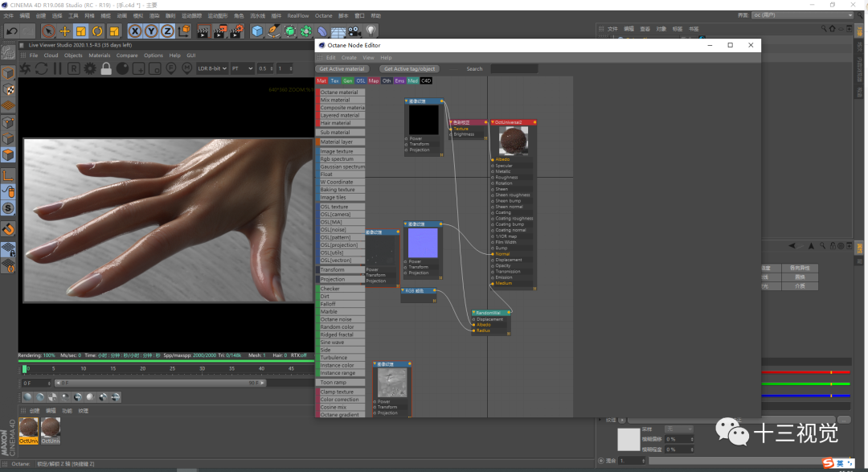The image size is (868, 472).
Task: Start Octane render in Live Viewer
Action: click(26, 68)
